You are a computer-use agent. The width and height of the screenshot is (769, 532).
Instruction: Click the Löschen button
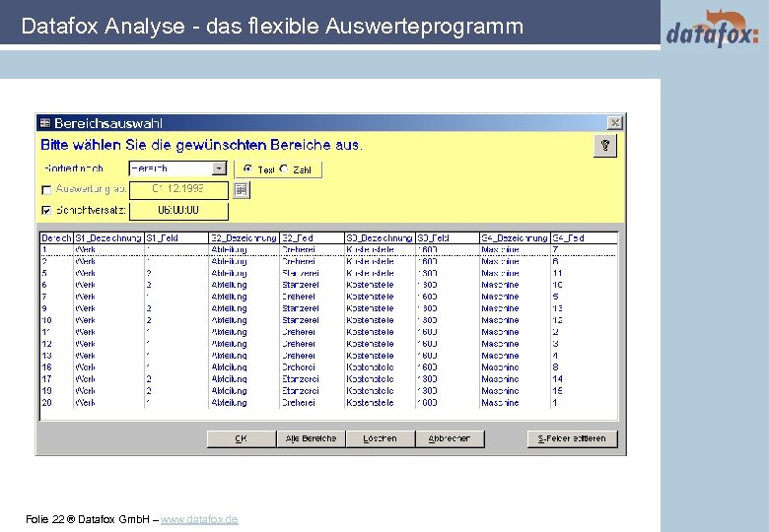click(x=381, y=438)
